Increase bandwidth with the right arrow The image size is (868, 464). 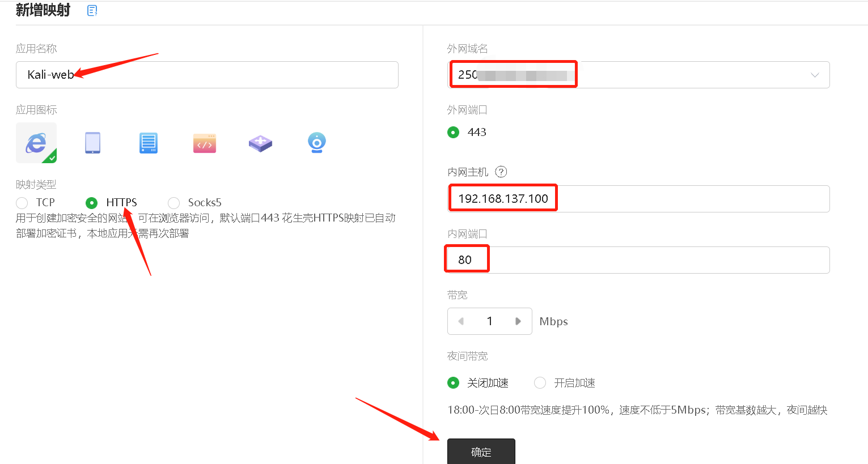[x=518, y=321]
